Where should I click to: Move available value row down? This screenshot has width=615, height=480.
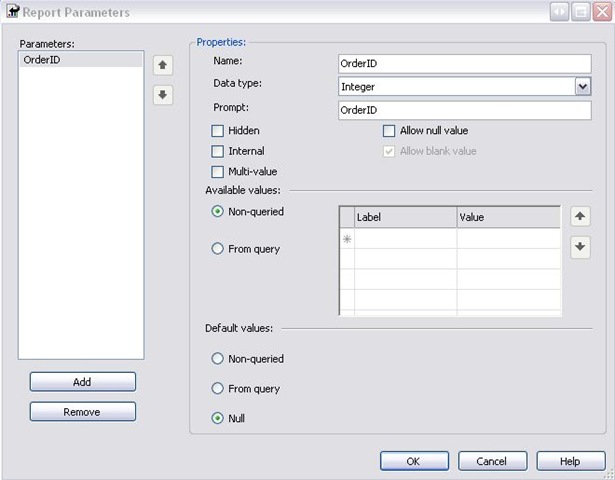[580, 247]
